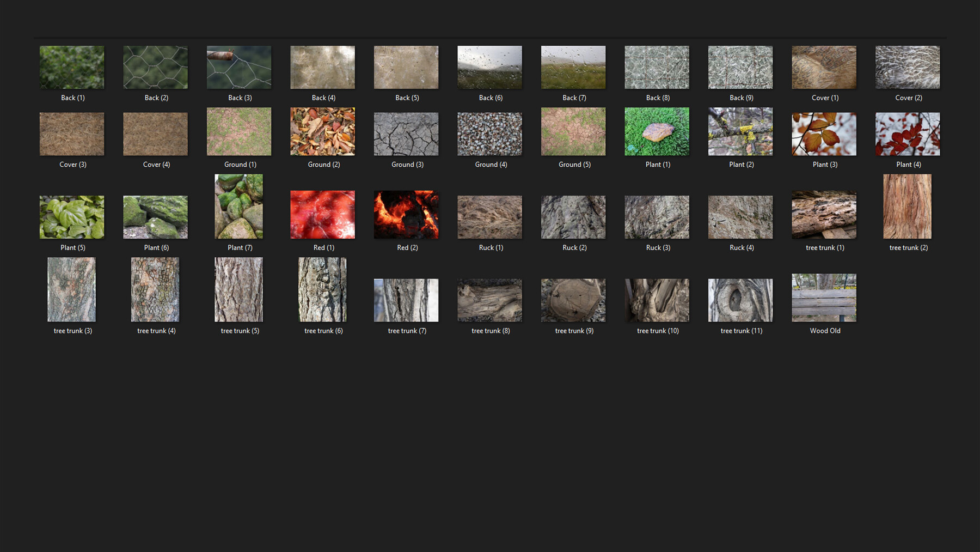The width and height of the screenshot is (980, 552).
Task: Choose the Back (5) thumbnail
Action: (x=406, y=67)
